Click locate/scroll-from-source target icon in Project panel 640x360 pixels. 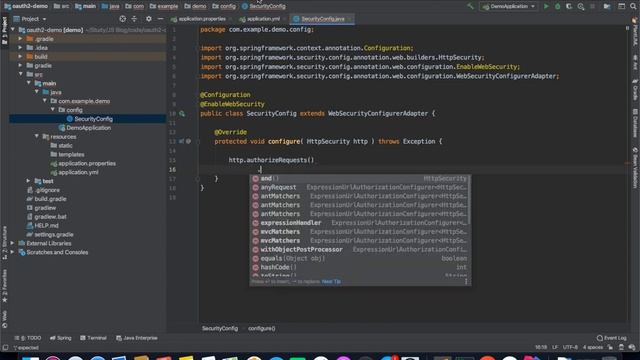point(122,19)
